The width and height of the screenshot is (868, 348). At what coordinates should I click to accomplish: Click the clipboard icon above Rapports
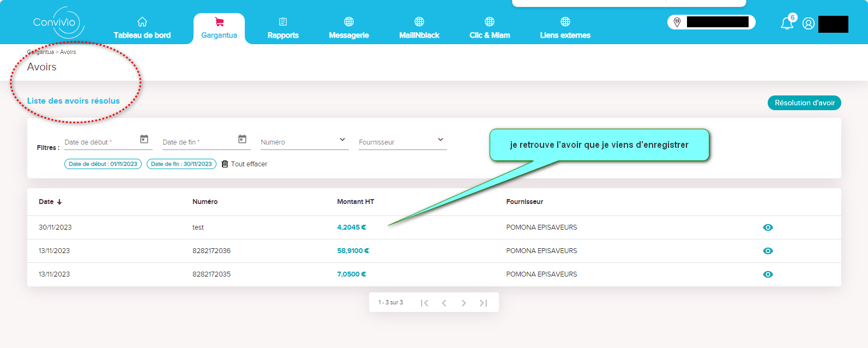click(283, 22)
